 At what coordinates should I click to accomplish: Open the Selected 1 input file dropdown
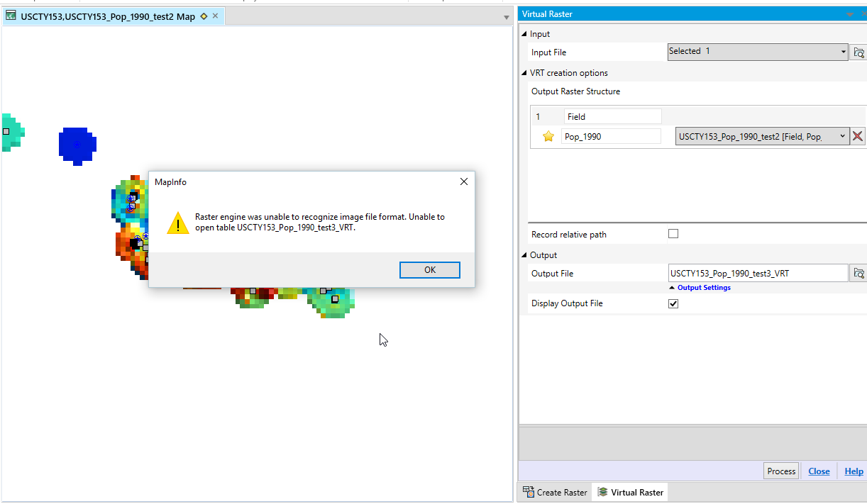point(843,51)
